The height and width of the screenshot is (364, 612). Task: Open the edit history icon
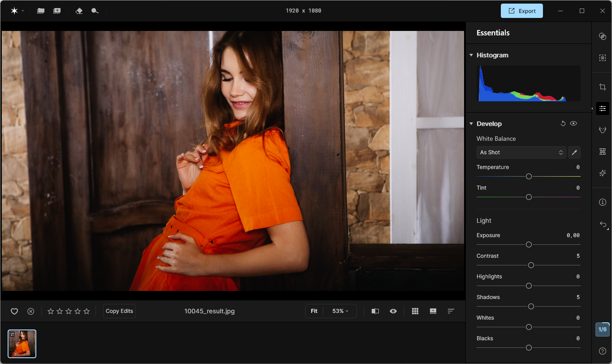tap(603, 224)
